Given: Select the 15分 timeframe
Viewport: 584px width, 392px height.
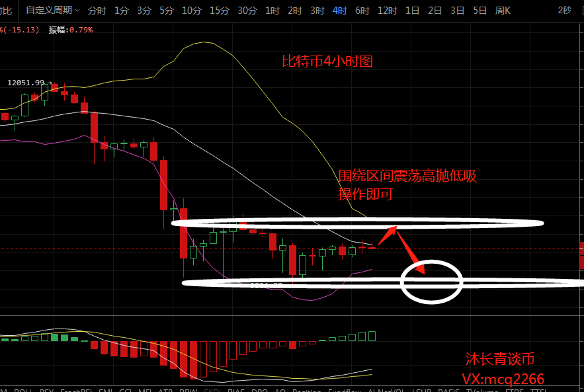Looking at the screenshot, I should (220, 11).
